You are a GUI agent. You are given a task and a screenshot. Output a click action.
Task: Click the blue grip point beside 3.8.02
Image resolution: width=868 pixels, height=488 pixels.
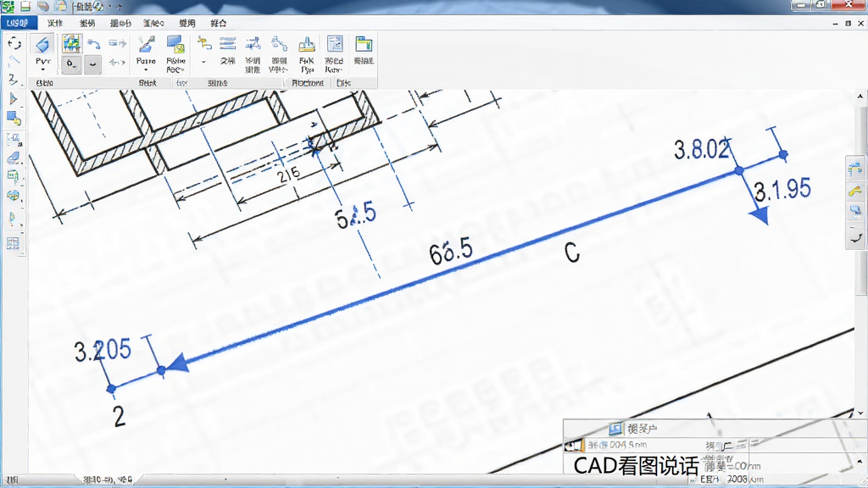click(739, 171)
